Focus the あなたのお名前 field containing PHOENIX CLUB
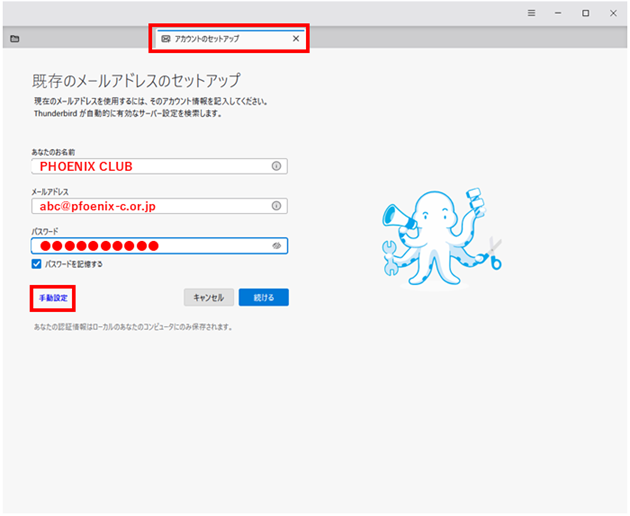The height and width of the screenshot is (516, 630). click(x=150, y=166)
